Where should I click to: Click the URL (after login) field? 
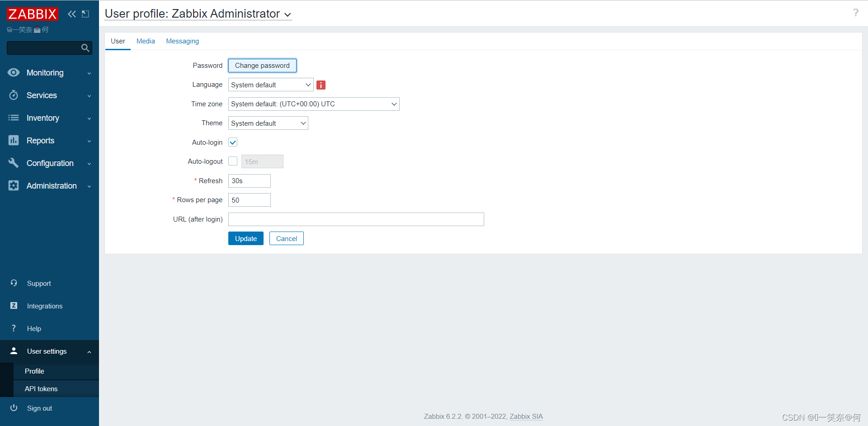(356, 219)
